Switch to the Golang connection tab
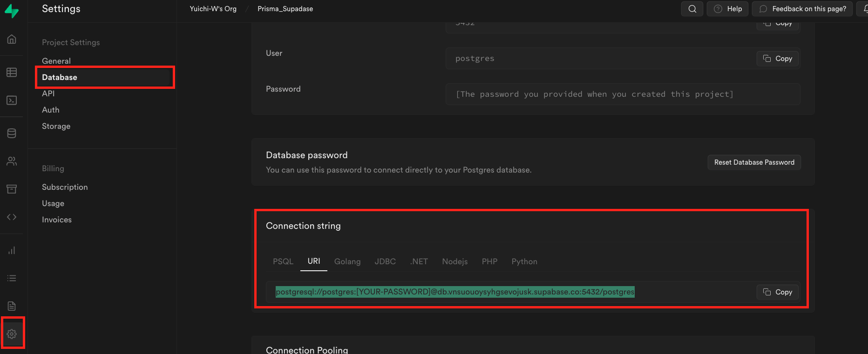The height and width of the screenshot is (354, 868). [x=347, y=261]
